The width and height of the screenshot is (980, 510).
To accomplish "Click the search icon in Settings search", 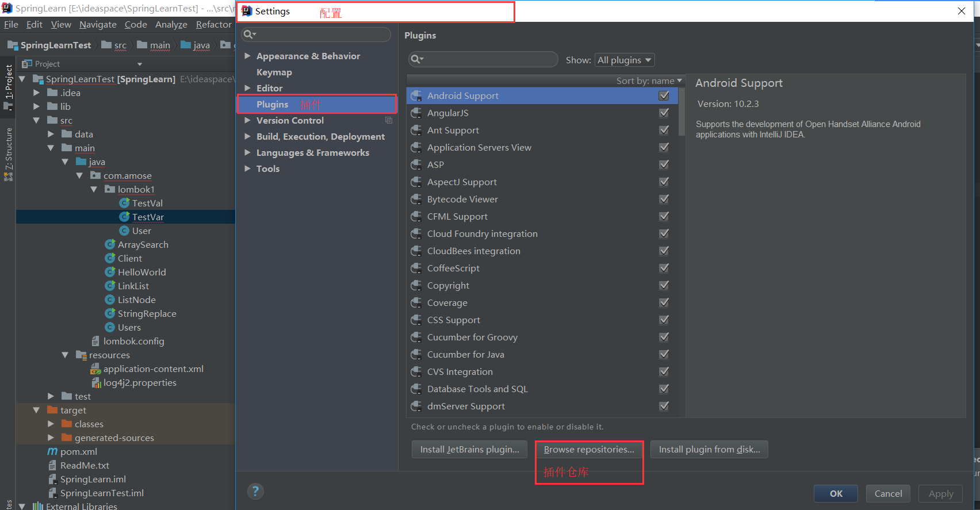I will [249, 34].
